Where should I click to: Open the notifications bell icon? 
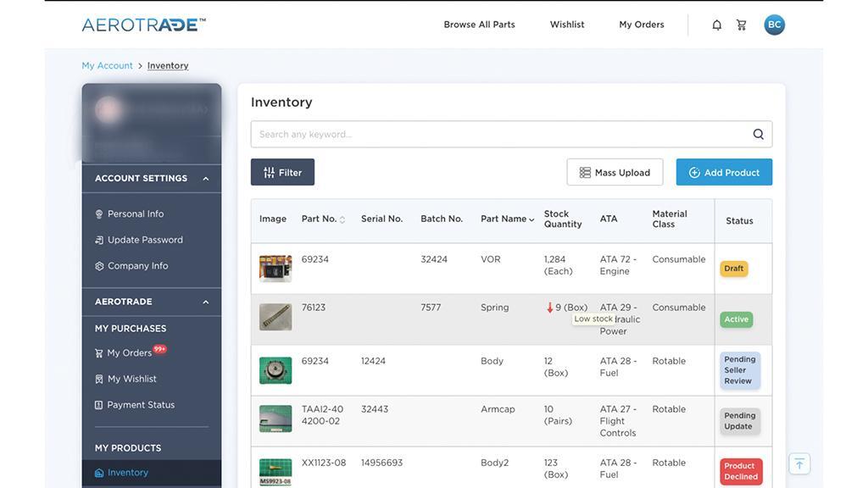coord(716,25)
